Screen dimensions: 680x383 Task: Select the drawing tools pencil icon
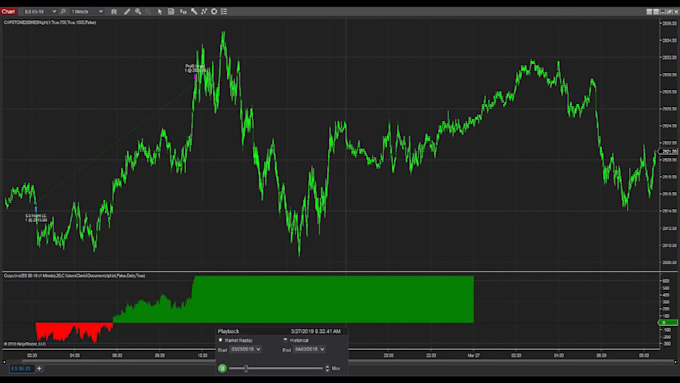127,12
